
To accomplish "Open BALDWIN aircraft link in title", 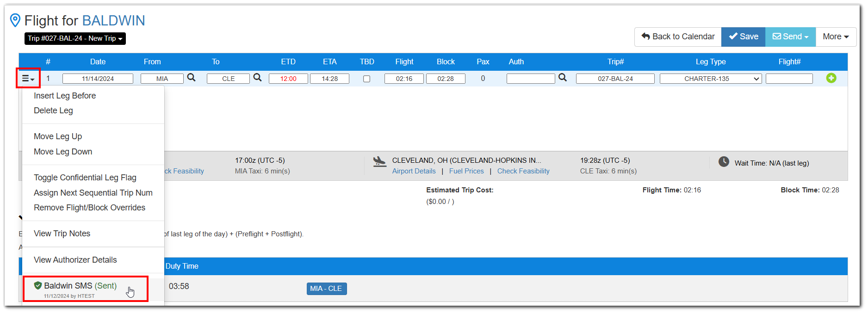I will [x=114, y=21].
